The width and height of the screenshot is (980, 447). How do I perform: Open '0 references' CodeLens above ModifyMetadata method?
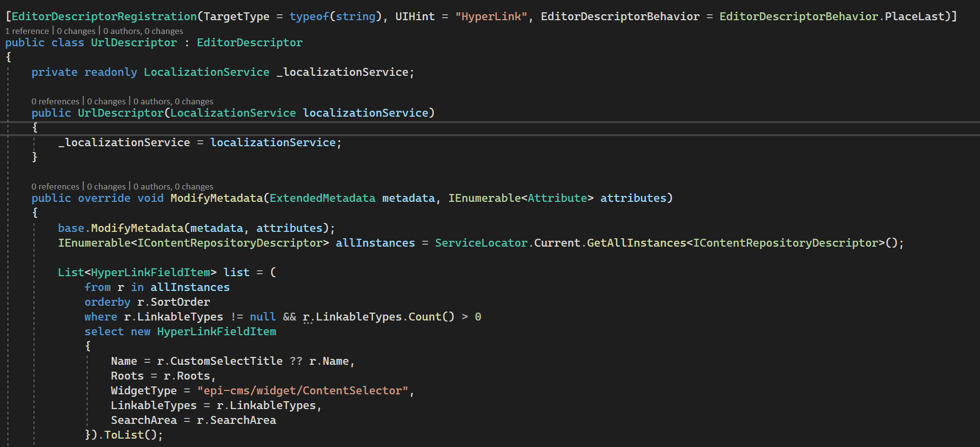click(x=55, y=187)
